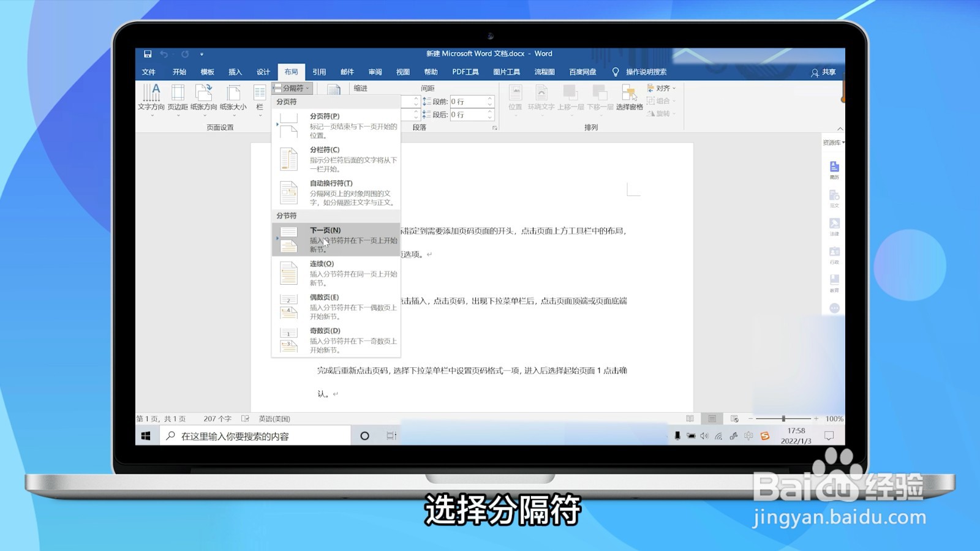Open the 页边距 margins menu
This screenshot has height=551, width=980.
pos(178,99)
